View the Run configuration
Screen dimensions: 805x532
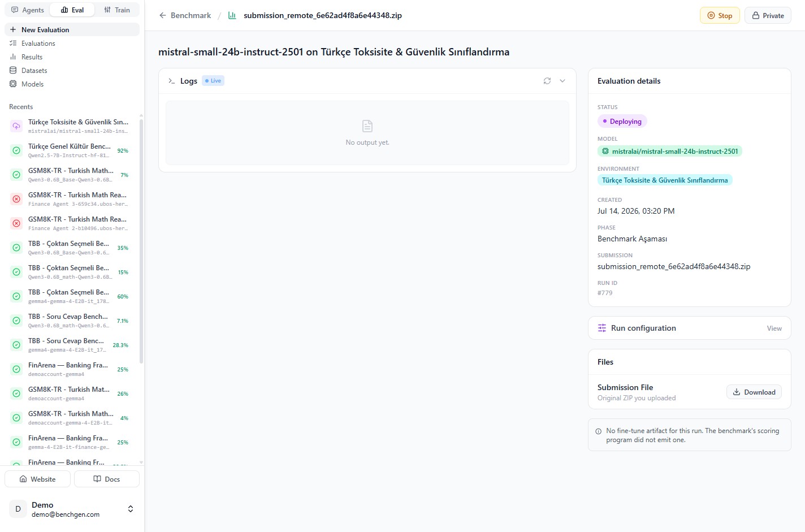click(774, 328)
